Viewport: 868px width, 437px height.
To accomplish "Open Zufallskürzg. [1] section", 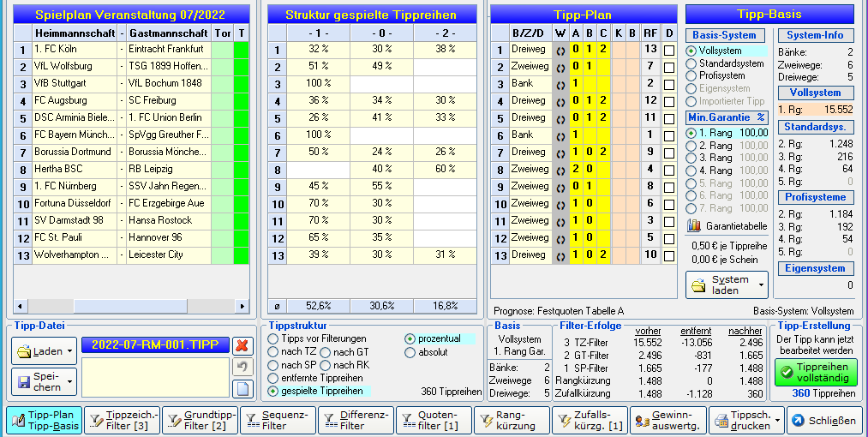I will 590,421.
